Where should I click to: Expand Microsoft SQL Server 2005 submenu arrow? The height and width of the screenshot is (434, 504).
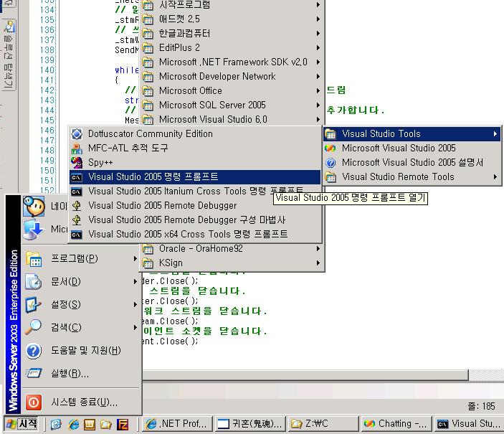(x=318, y=105)
